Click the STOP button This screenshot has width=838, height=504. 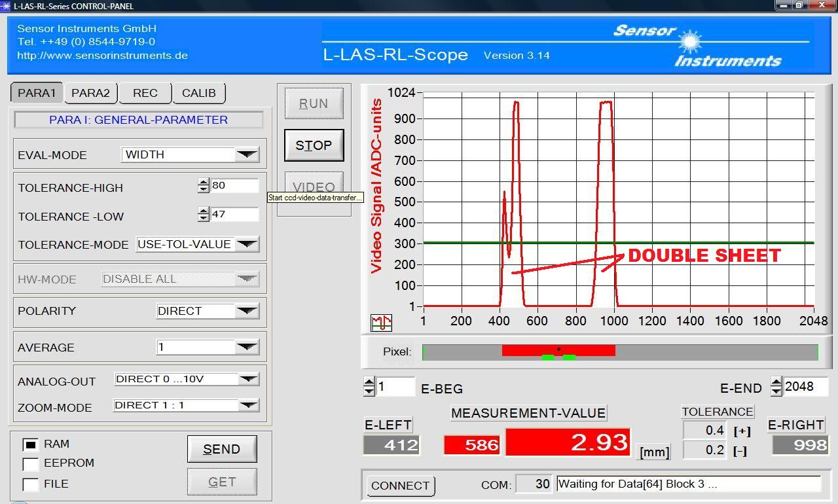pos(314,145)
